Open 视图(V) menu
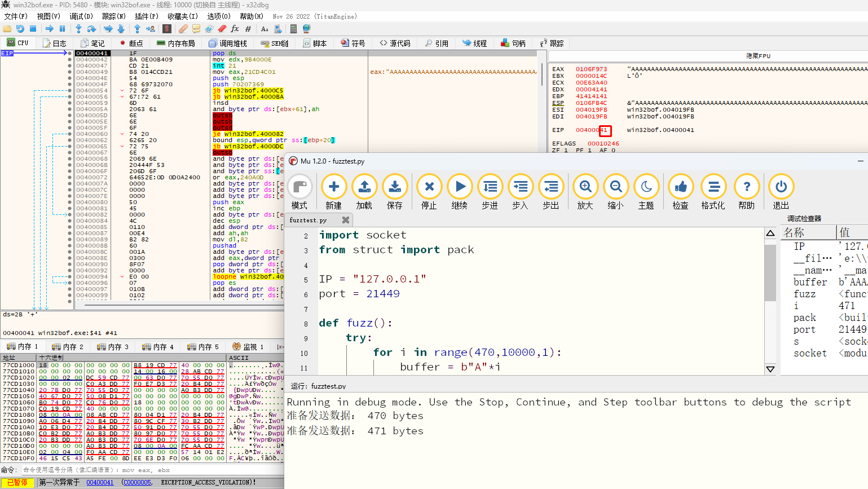The height and width of the screenshot is (489, 868). [49, 16]
